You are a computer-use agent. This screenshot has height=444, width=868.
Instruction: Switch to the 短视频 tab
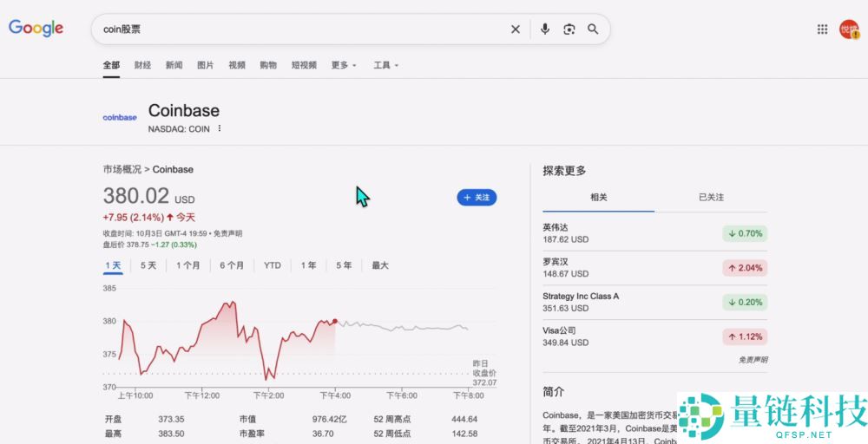[304, 65]
